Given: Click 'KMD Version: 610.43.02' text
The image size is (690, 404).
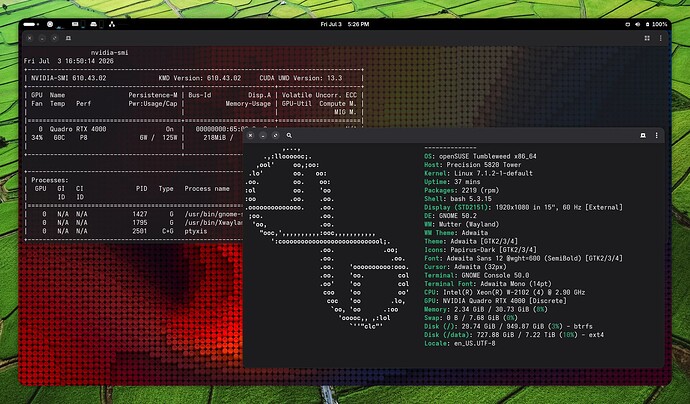Looking at the screenshot, I should point(200,78).
